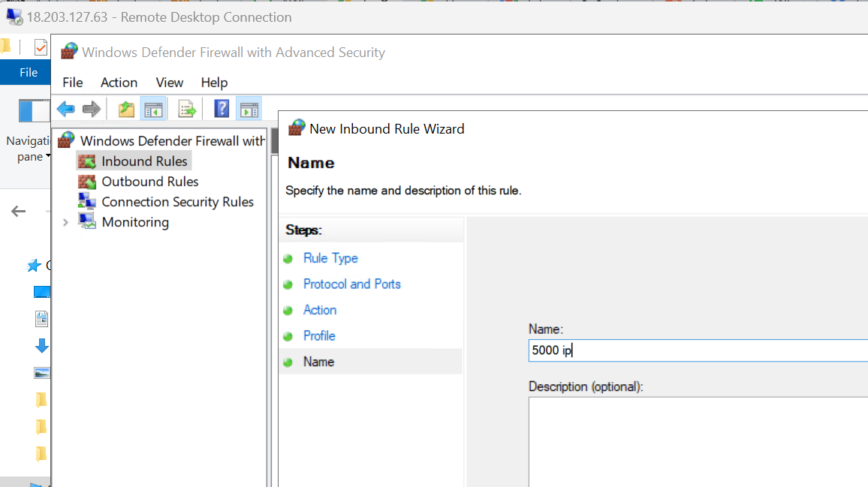The height and width of the screenshot is (487, 868).
Task: Open the Help menu
Action: coord(214,83)
